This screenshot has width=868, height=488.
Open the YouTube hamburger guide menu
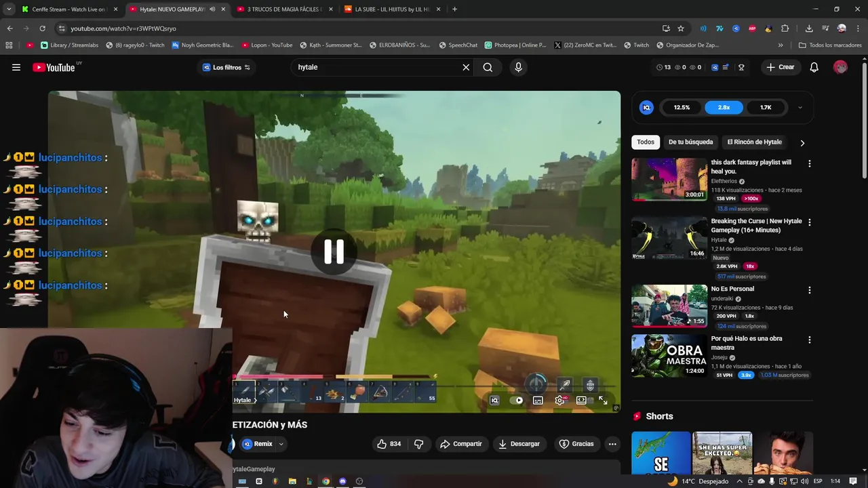click(x=16, y=67)
